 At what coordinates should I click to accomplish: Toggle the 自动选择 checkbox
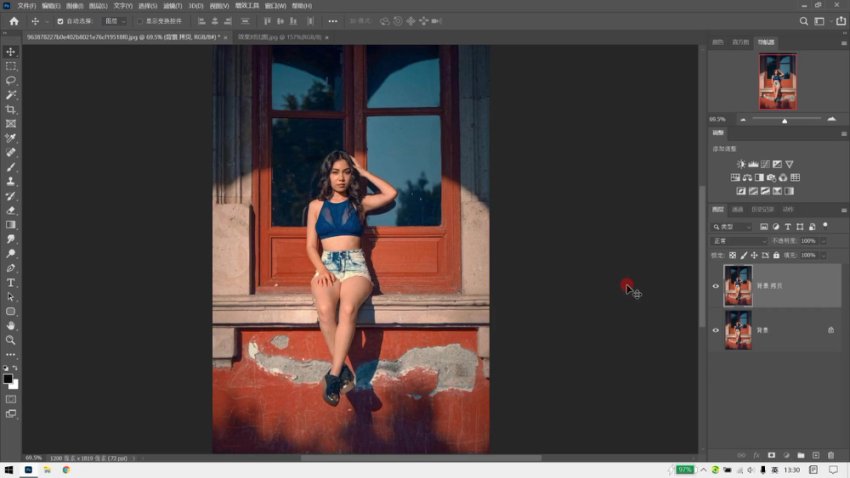[x=60, y=21]
